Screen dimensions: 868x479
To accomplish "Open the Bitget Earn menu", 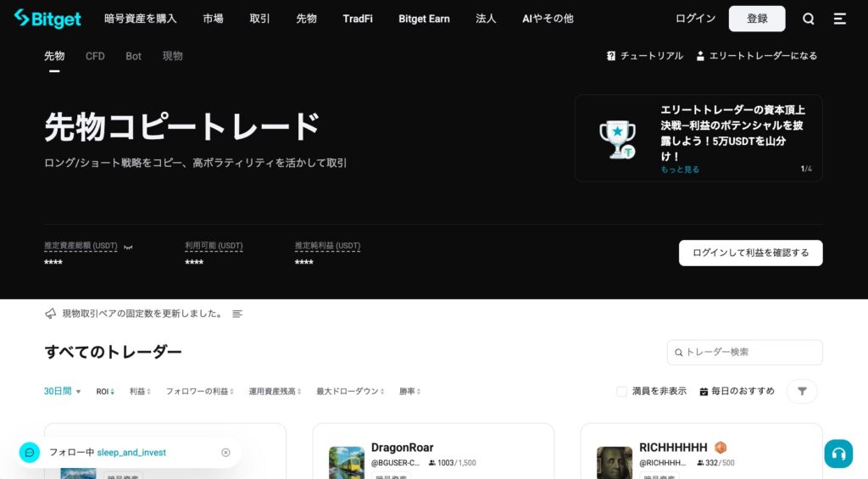I will [424, 19].
